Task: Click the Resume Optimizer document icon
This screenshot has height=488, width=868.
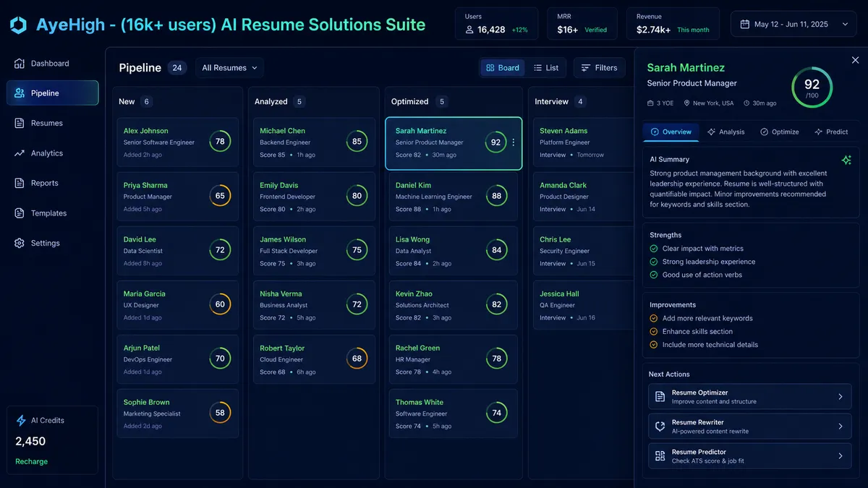Action: (x=660, y=397)
